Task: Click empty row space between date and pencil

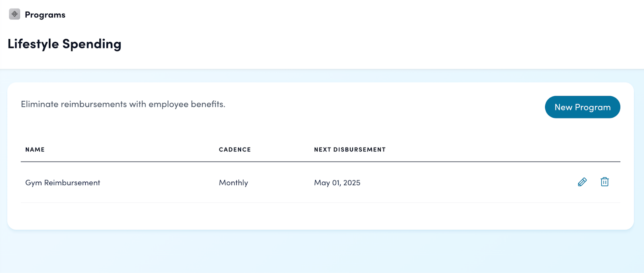Action: (463, 183)
